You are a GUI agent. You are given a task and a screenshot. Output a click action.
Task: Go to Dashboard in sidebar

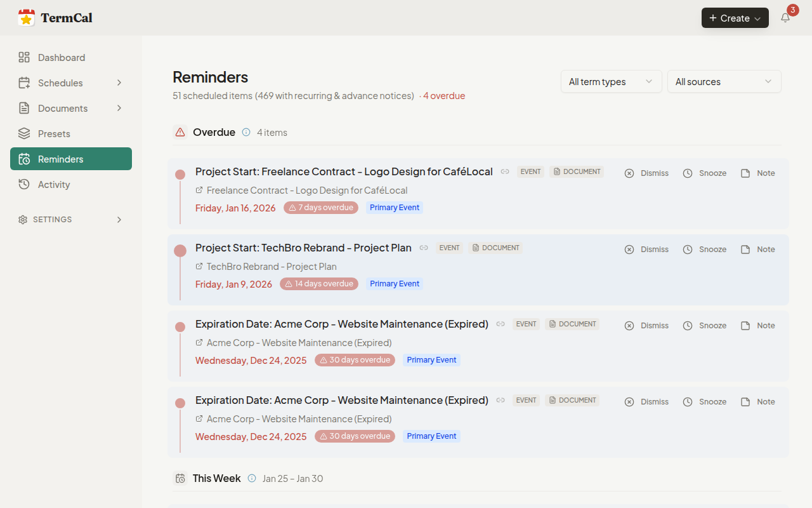pyautogui.click(x=61, y=57)
